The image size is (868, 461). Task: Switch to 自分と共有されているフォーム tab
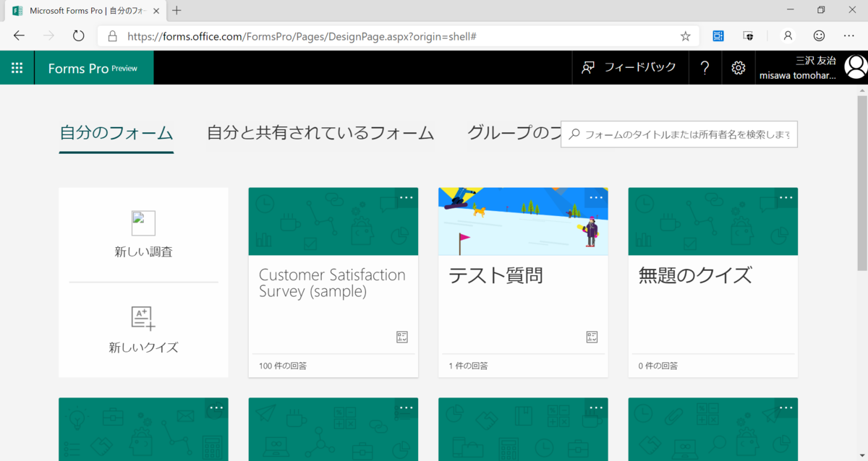click(x=320, y=133)
